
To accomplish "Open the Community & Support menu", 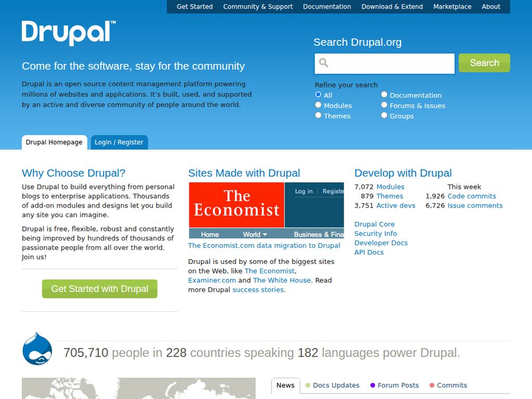I will point(258,6).
